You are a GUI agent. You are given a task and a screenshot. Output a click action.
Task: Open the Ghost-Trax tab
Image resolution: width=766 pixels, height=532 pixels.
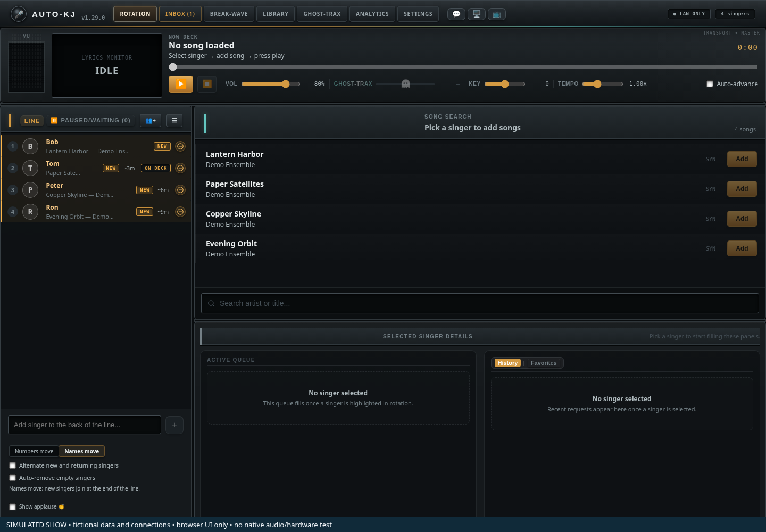point(322,14)
